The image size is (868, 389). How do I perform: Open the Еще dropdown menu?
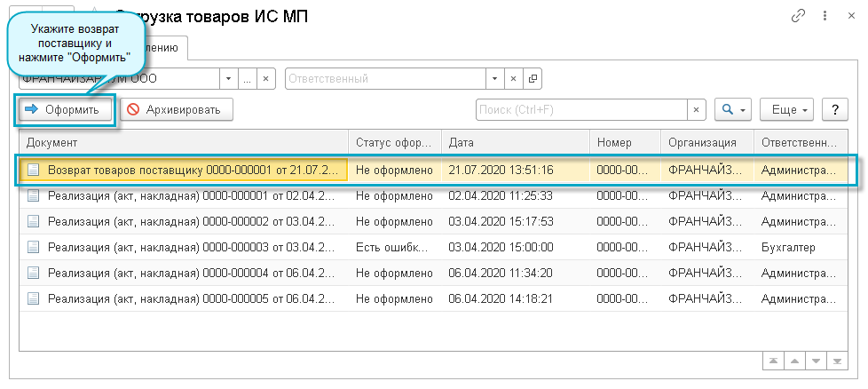click(788, 109)
